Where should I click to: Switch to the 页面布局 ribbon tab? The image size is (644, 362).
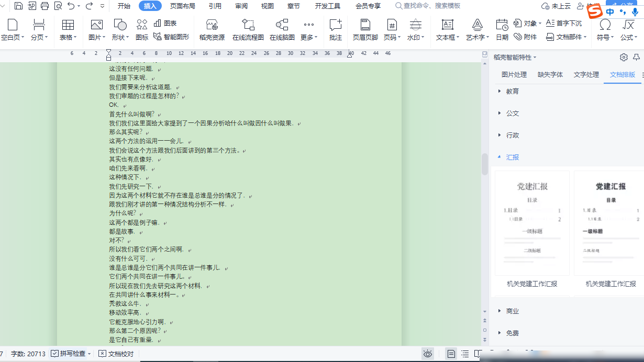click(183, 6)
